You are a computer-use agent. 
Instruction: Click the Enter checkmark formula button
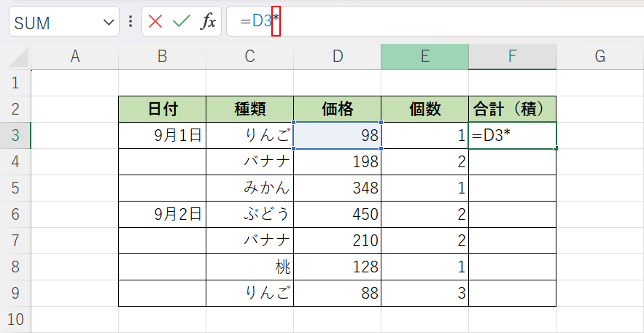point(181,22)
